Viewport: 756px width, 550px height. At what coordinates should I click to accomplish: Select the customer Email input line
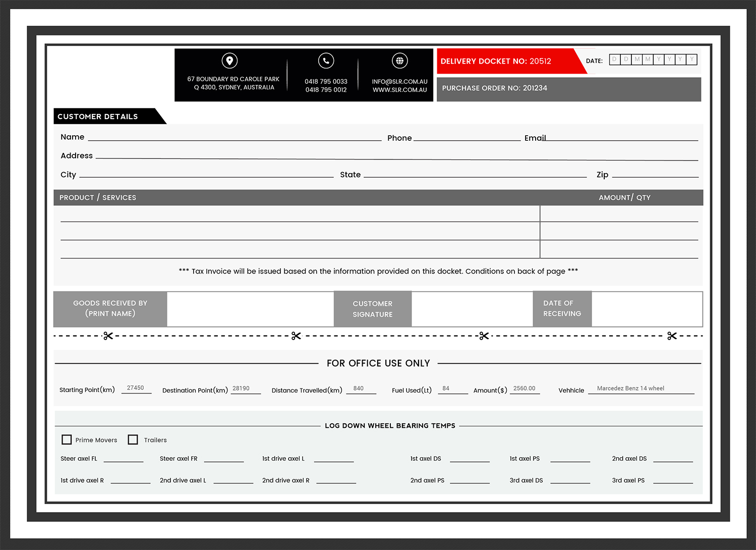coord(623,137)
